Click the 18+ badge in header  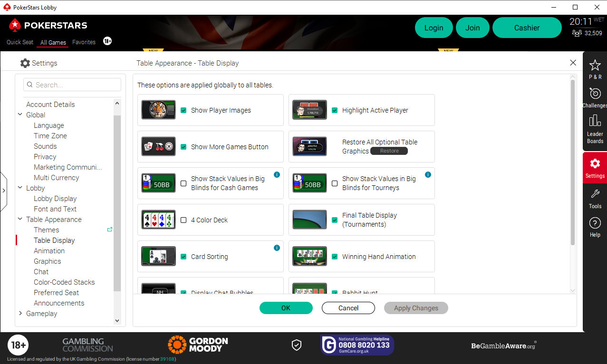(x=107, y=41)
